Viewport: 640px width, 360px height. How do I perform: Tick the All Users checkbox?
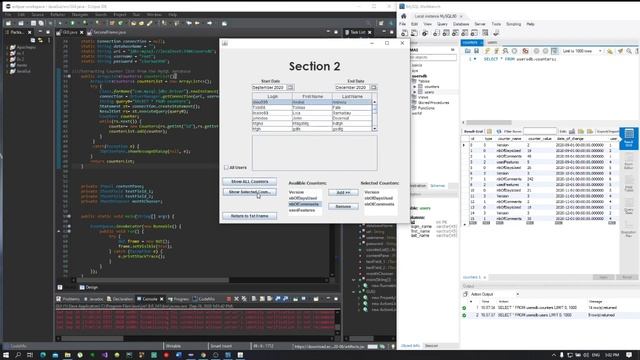226,167
